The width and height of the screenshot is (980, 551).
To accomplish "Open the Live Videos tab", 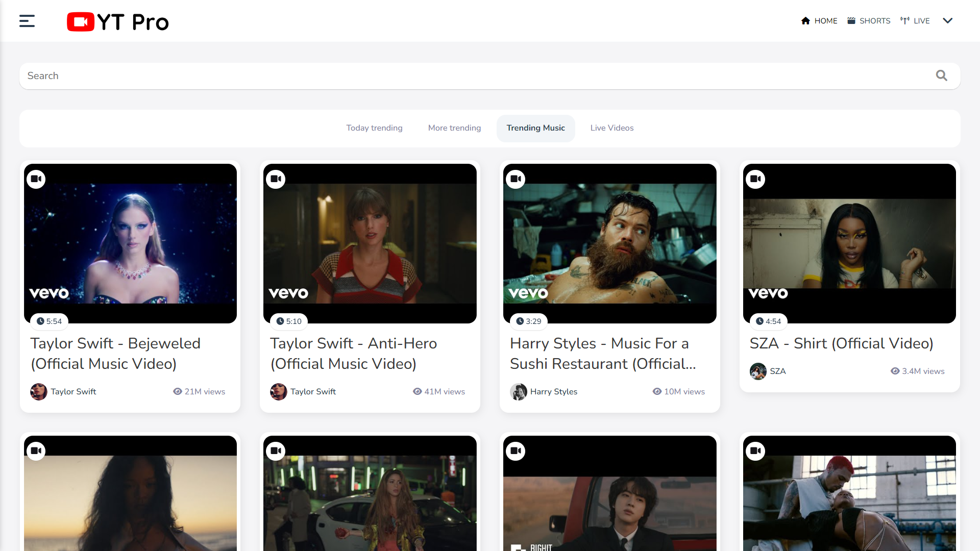I will pos(612,128).
